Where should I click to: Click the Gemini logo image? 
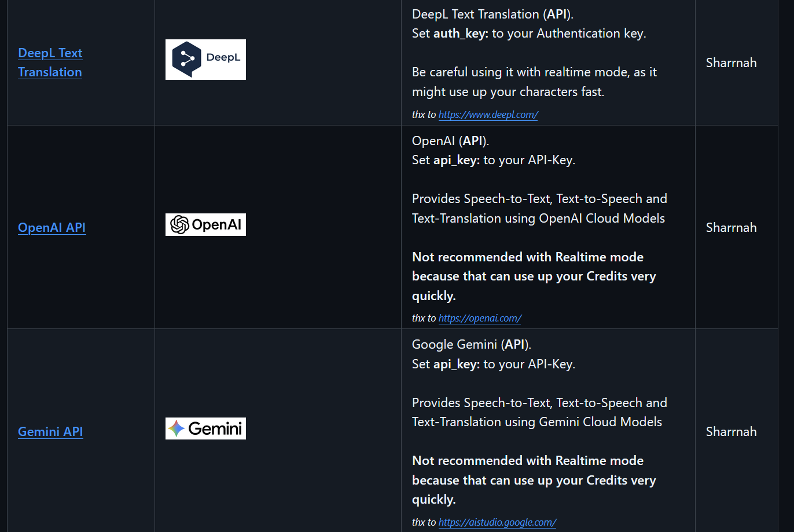tap(205, 428)
